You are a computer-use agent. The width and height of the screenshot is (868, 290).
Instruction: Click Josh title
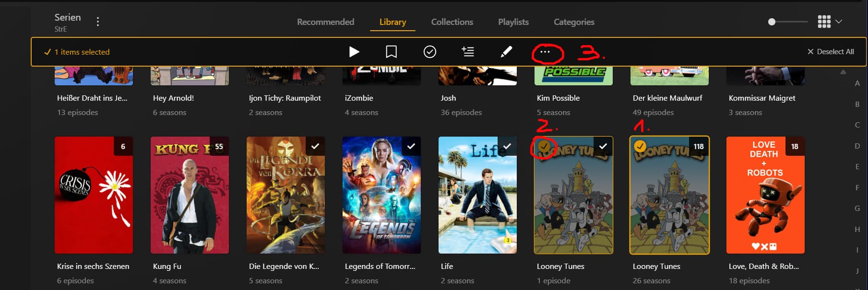point(448,98)
